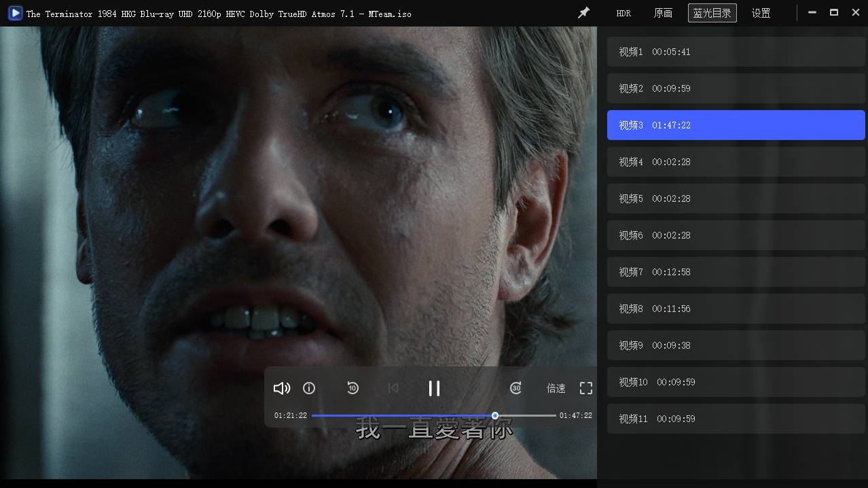
Task: Toggle HDR mode
Action: [x=623, y=13]
